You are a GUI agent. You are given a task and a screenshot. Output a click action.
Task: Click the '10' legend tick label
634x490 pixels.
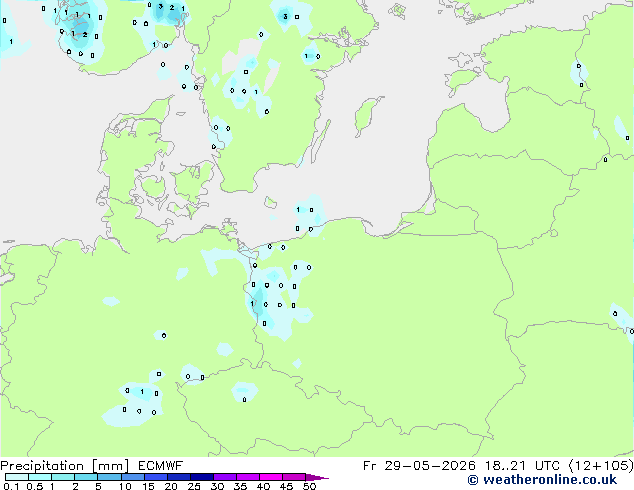pos(125,486)
